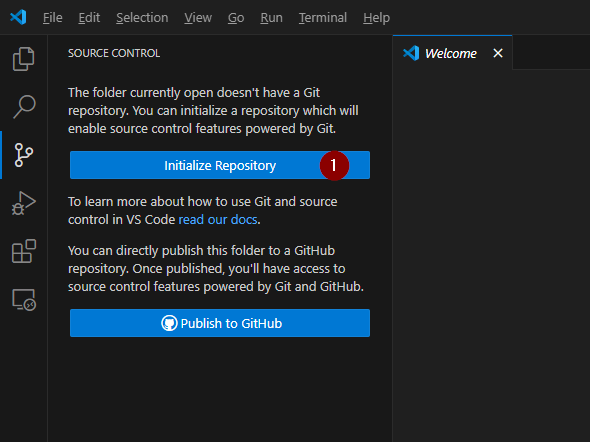
Task: Open the Go menu
Action: point(236,18)
